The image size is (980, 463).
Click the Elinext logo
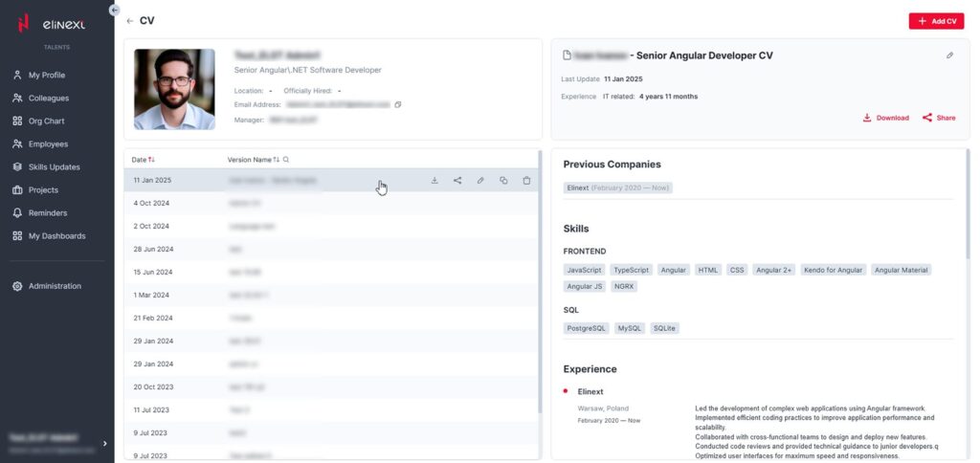pos(52,24)
